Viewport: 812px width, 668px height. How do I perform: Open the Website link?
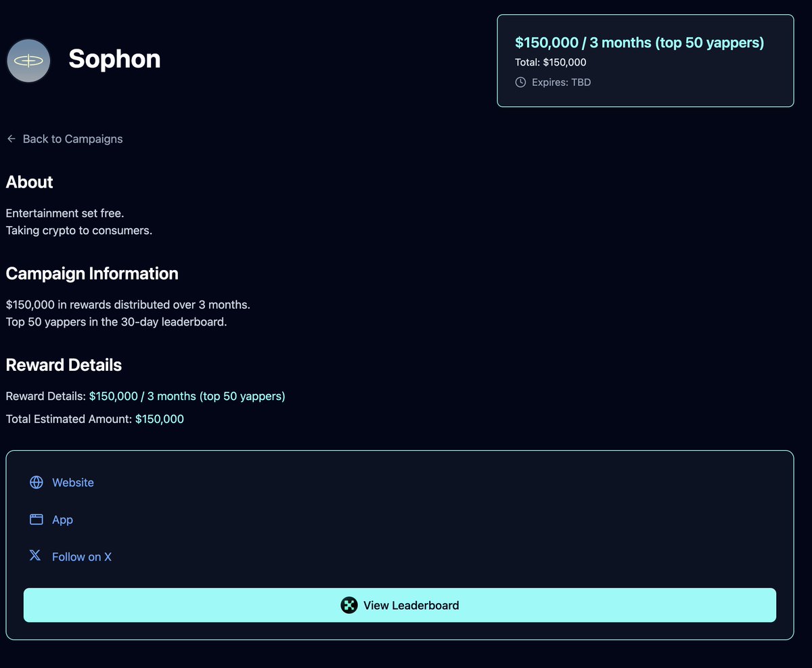pyautogui.click(x=73, y=483)
